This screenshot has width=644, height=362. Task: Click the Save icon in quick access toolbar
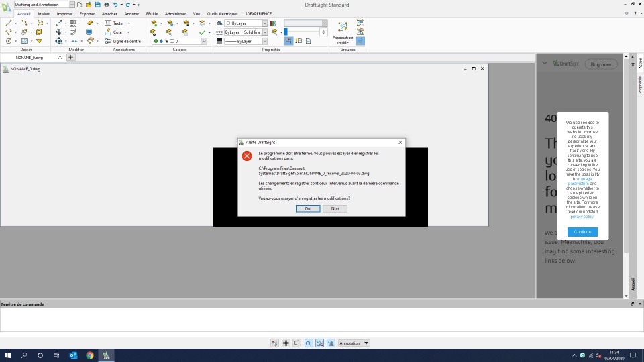pos(97,5)
